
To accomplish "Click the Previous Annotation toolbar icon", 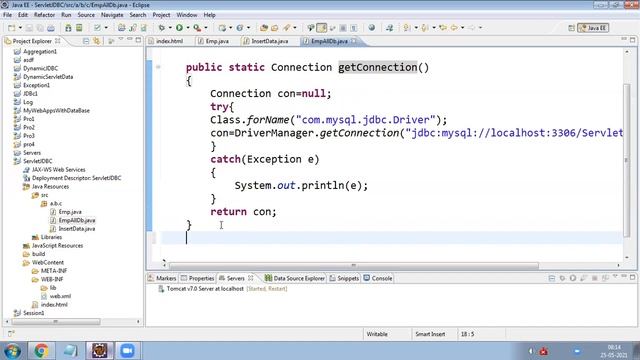I will pos(425,28).
